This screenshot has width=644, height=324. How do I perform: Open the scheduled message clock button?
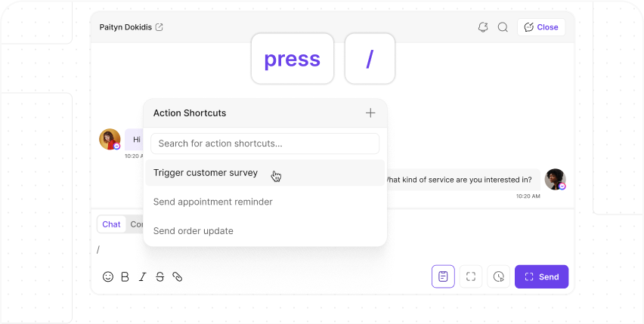(499, 276)
